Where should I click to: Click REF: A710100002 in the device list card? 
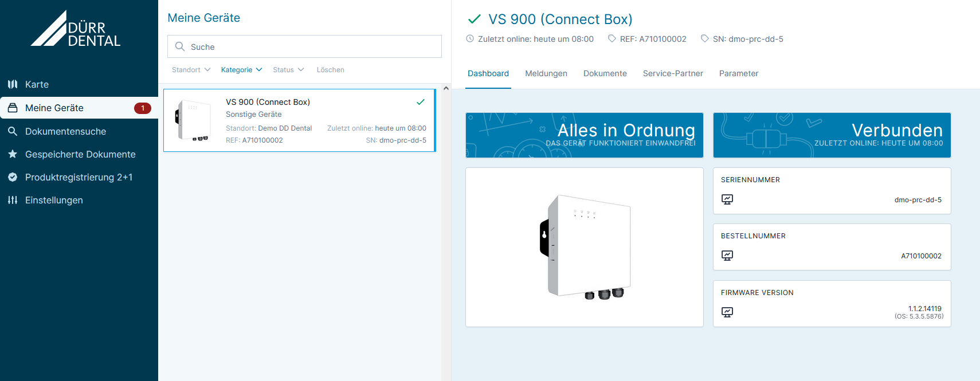254,140
